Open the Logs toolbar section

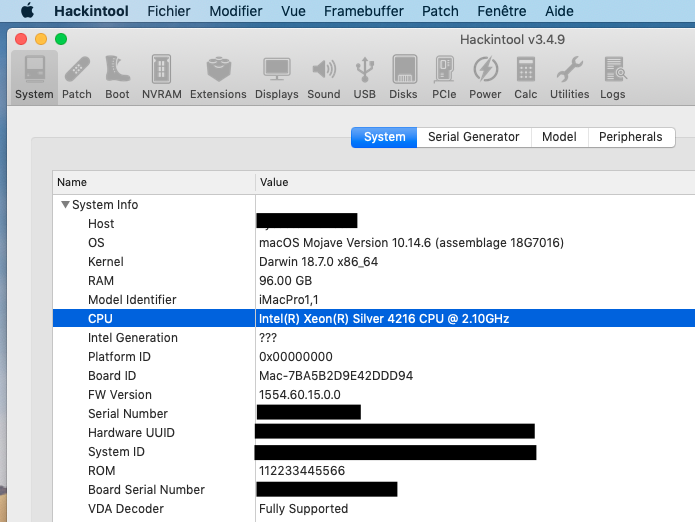pyautogui.click(x=613, y=78)
